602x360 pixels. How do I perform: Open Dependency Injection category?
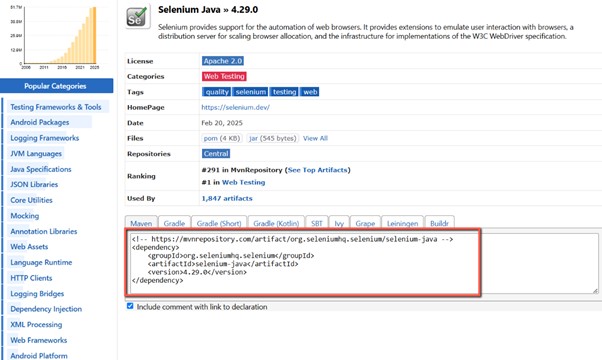(x=46, y=309)
